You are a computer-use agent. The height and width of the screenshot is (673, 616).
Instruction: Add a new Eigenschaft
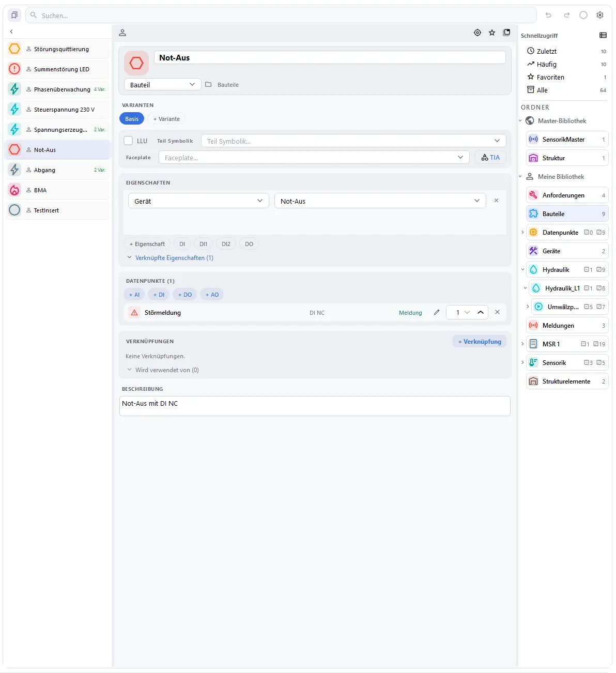point(147,243)
